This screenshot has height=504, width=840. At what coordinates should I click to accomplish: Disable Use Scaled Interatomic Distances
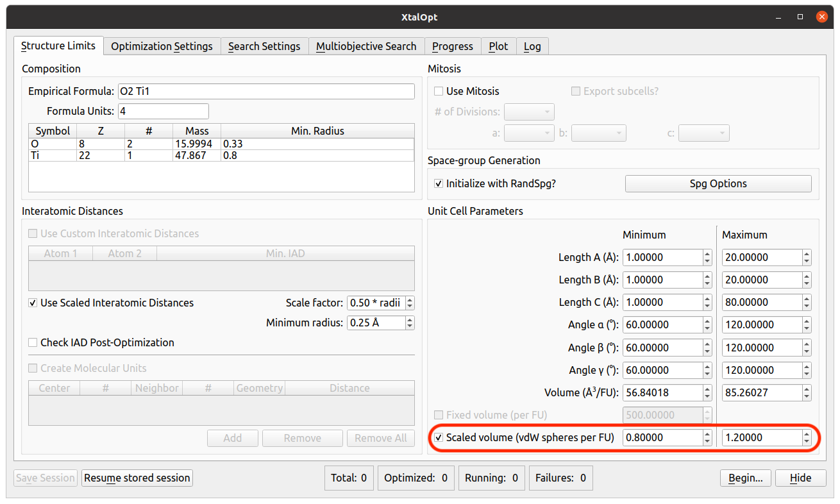point(33,303)
